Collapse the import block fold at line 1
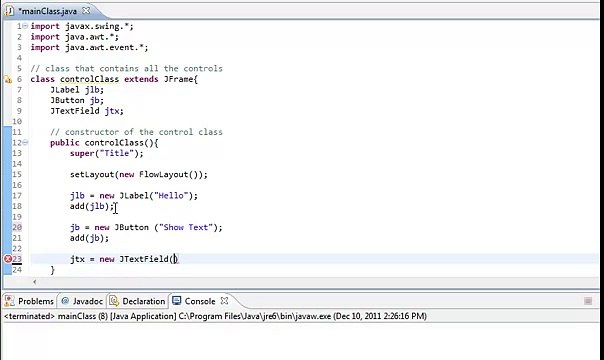The height and width of the screenshot is (360, 604). coord(25,26)
